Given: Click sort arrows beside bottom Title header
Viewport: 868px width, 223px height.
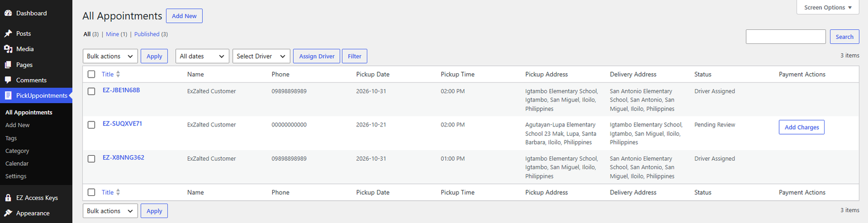Looking at the screenshot, I should tap(118, 193).
